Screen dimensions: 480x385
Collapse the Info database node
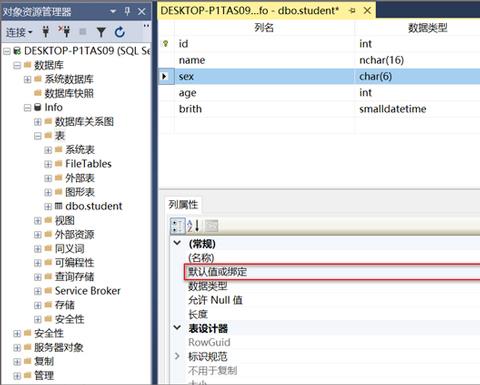click(27, 108)
